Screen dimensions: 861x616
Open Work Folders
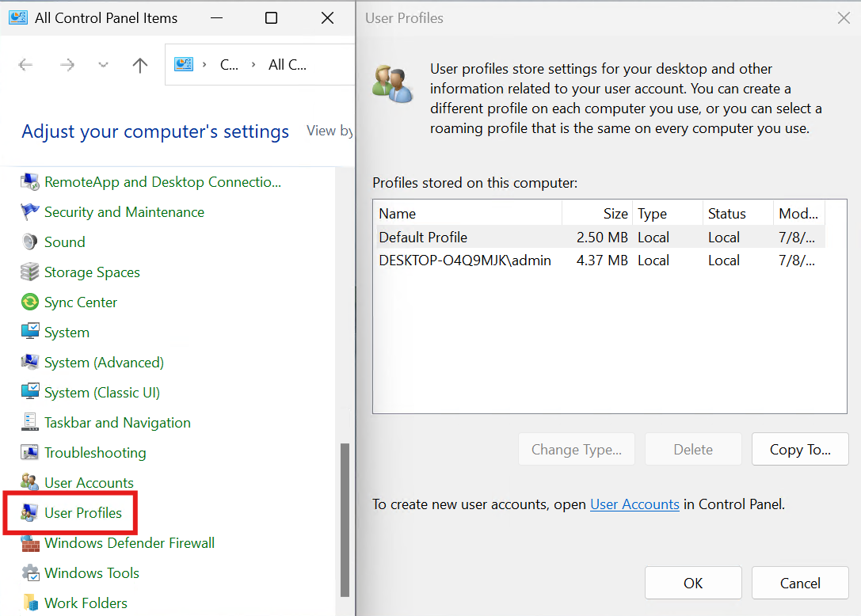click(x=86, y=603)
